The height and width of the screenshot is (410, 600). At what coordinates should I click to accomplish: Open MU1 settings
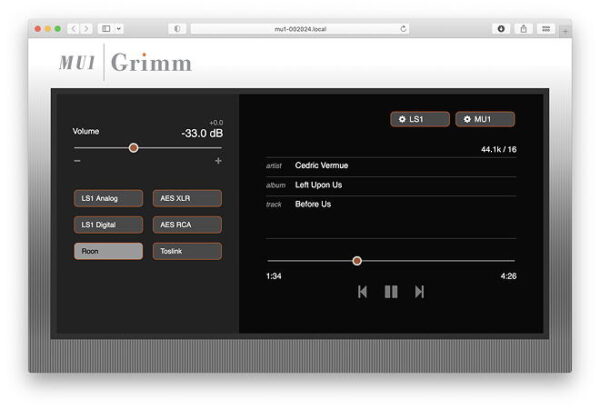pyautogui.click(x=485, y=119)
